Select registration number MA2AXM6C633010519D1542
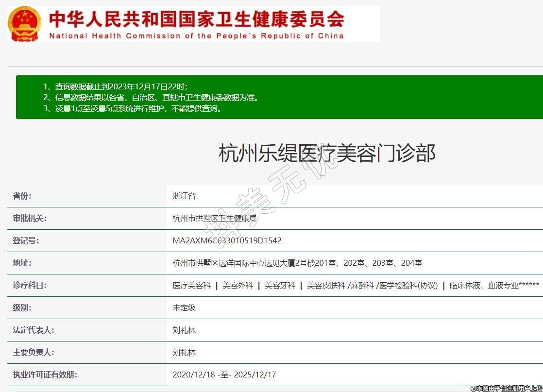The height and width of the screenshot is (392, 543). [x=227, y=240]
